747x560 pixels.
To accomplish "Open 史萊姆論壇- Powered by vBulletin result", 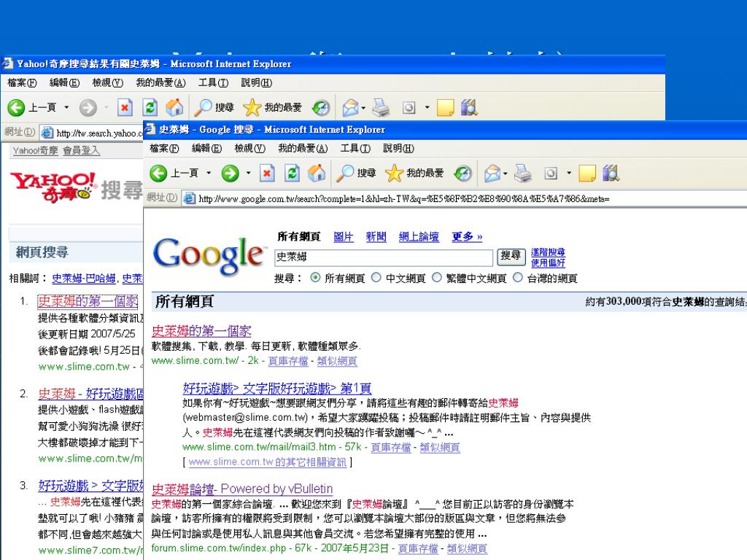I will pyautogui.click(x=242, y=489).
